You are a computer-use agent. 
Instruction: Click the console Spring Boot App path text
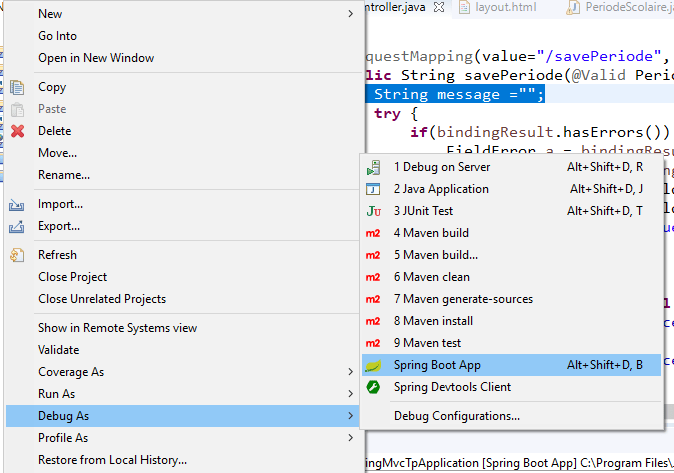coord(519,463)
